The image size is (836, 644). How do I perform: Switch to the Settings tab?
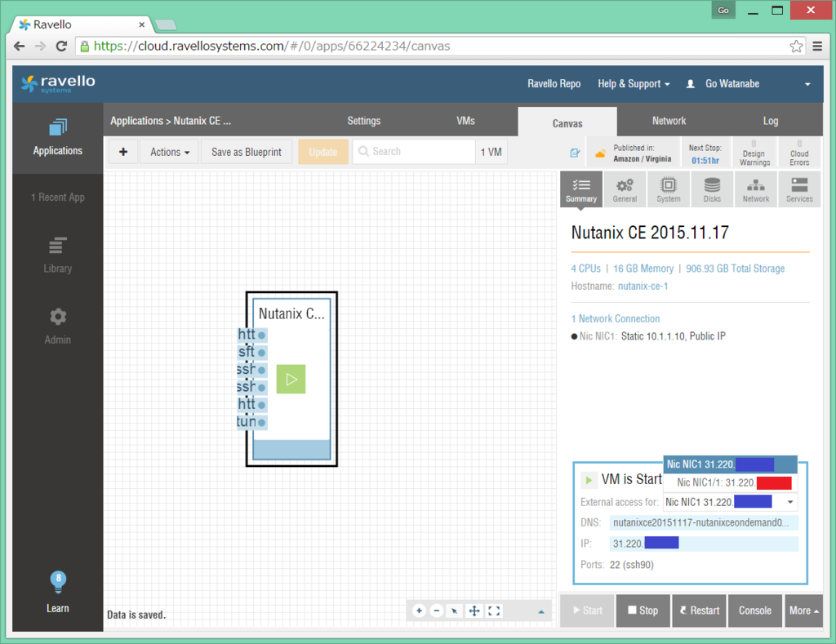[x=364, y=121]
